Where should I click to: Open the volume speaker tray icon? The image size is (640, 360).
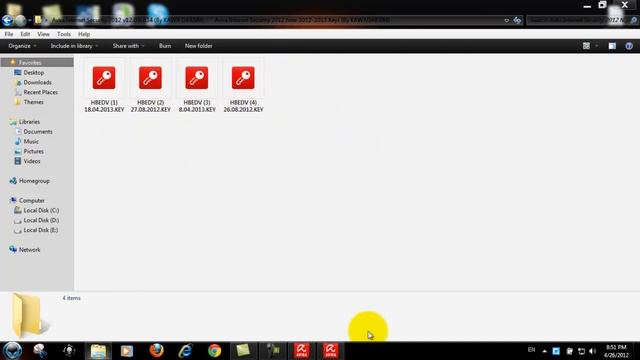[x=593, y=351]
